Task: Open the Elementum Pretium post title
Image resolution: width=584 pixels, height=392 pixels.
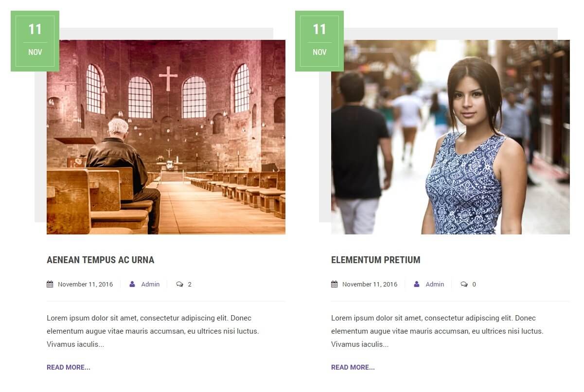Action: point(376,260)
